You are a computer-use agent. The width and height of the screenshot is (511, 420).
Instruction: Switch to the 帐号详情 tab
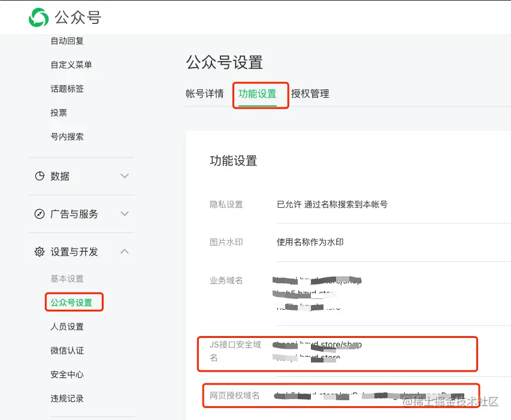[x=204, y=93]
